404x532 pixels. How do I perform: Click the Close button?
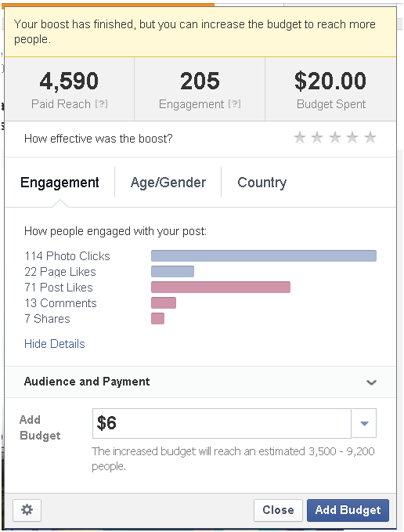click(x=278, y=510)
